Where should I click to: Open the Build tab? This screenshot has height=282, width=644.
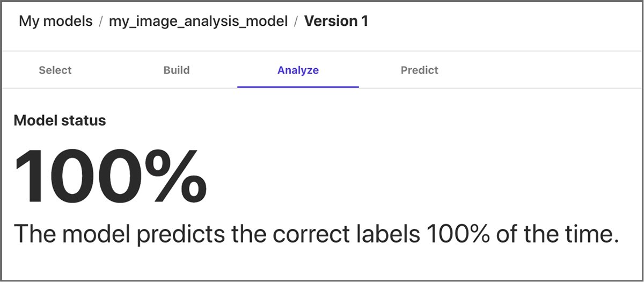(x=177, y=70)
